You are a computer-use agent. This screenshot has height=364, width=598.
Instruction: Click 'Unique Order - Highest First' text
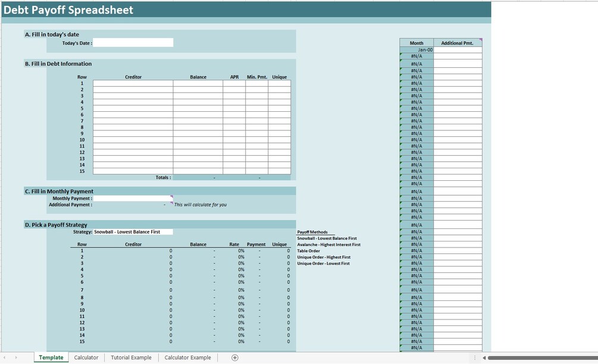point(324,258)
